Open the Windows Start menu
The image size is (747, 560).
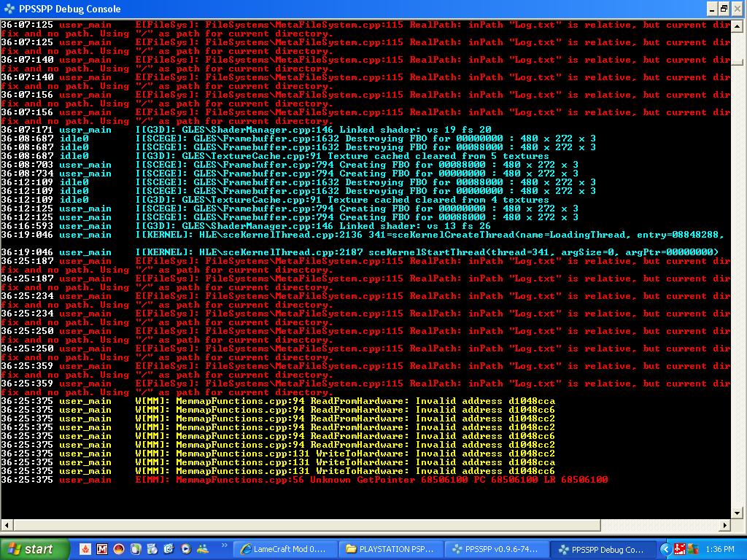tap(34, 549)
